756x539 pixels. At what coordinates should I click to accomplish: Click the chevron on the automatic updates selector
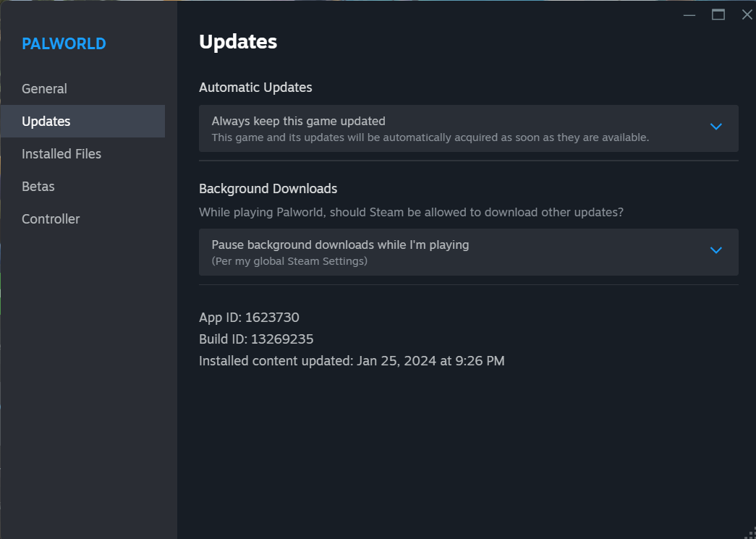click(x=716, y=127)
